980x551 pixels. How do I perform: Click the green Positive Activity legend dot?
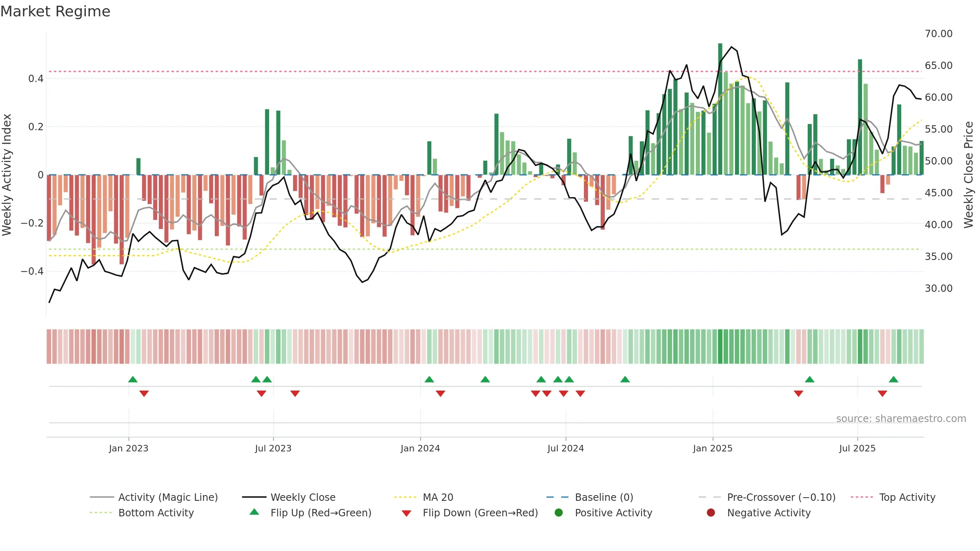[x=559, y=513]
